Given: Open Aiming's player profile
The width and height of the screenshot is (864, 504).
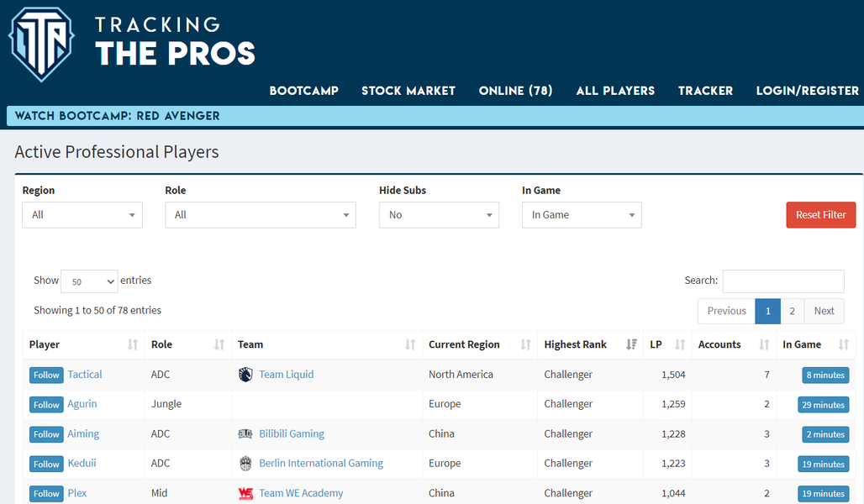Looking at the screenshot, I should [x=83, y=434].
